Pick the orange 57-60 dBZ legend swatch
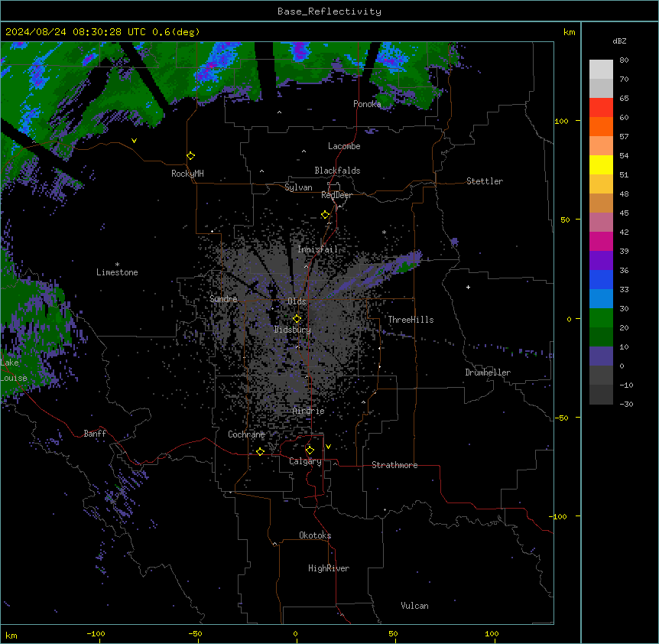 [601, 126]
